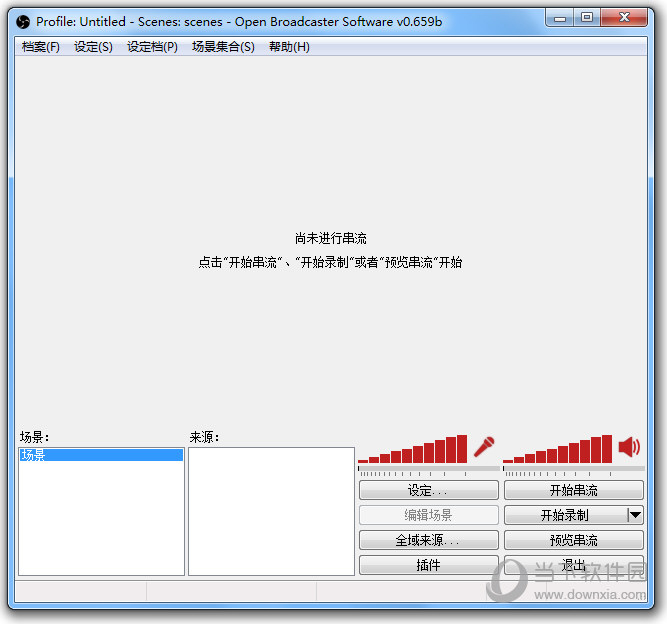Expand the dropdown arrow beside 开始录制
This screenshot has width=667, height=624.
[634, 515]
